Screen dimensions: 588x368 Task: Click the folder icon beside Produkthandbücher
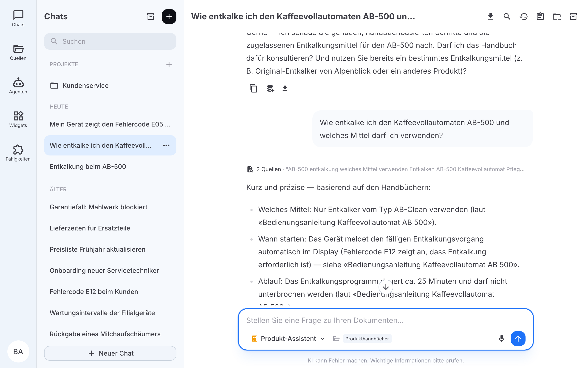[x=336, y=339]
